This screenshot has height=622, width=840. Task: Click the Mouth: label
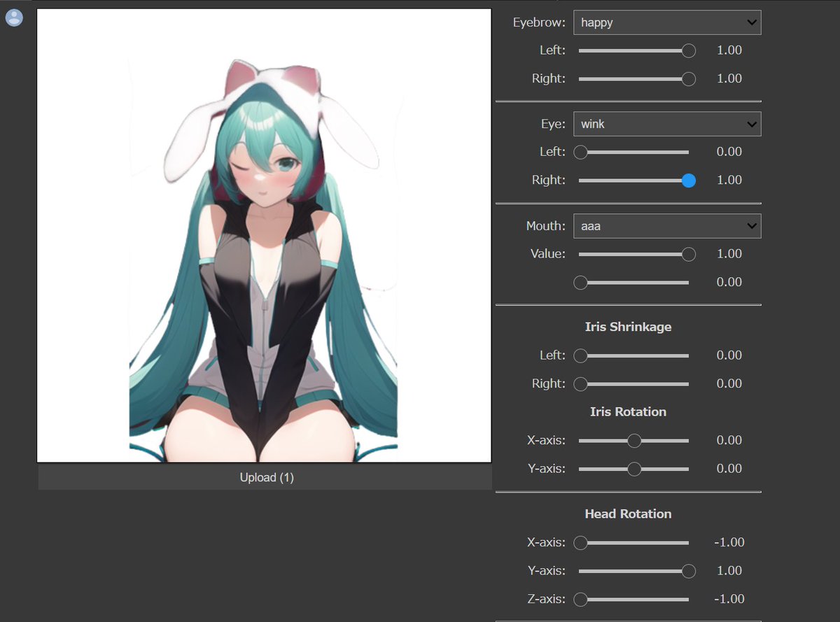[x=546, y=226]
